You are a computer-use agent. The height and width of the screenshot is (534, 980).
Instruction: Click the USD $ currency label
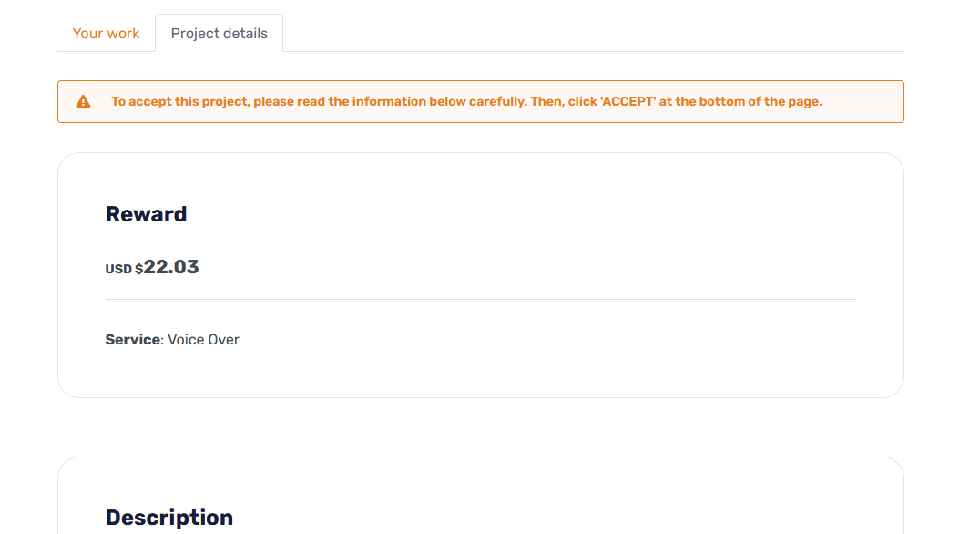pos(124,269)
